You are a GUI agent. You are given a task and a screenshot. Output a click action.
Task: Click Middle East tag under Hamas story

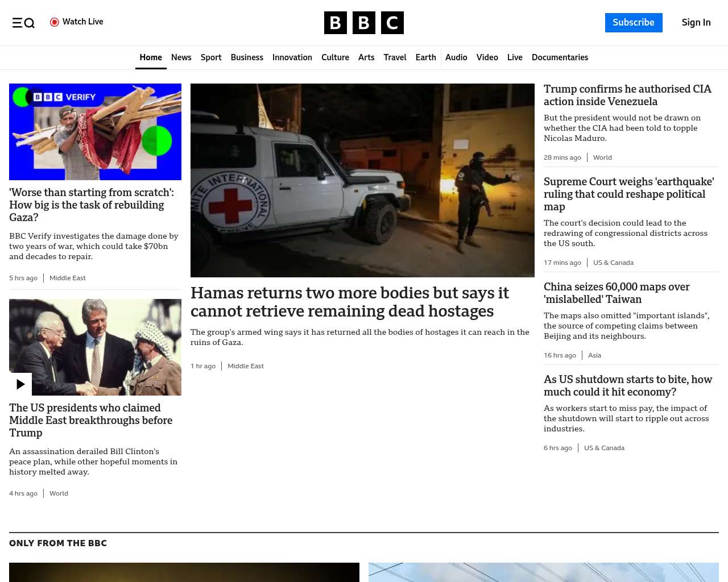[245, 366]
